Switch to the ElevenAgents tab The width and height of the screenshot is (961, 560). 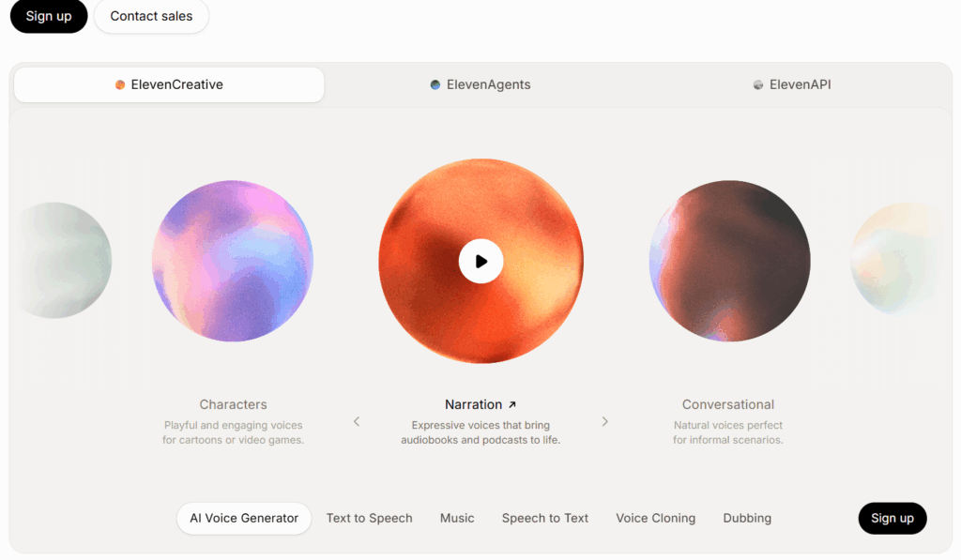[x=480, y=84]
